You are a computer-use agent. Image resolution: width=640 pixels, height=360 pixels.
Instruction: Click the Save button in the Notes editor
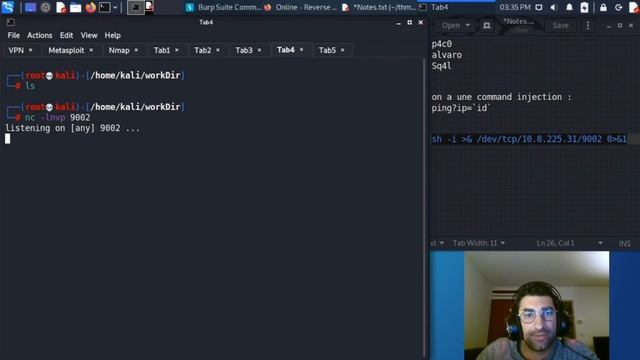click(x=560, y=25)
